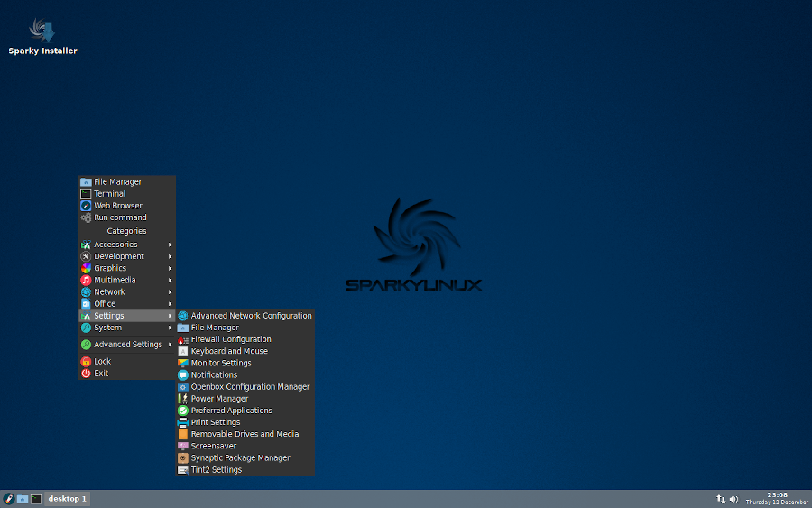This screenshot has height=508, width=812.
Task: Click the volume speaker tray icon
Action: tap(734, 499)
